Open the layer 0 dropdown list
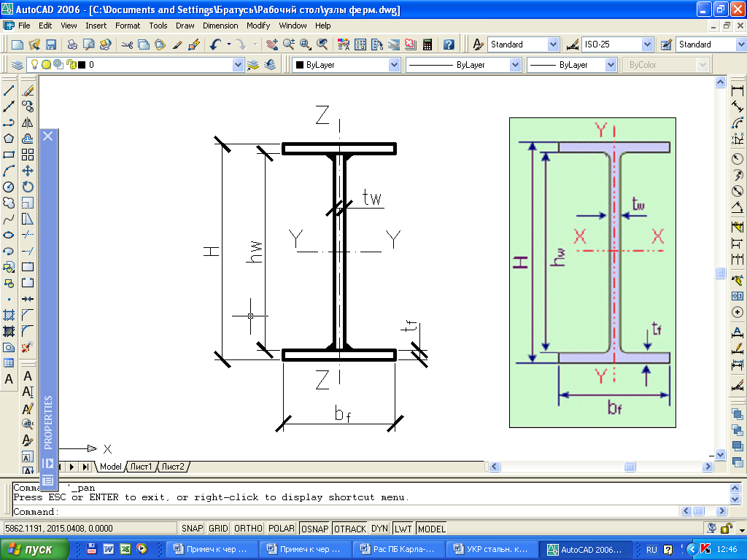 (239, 65)
